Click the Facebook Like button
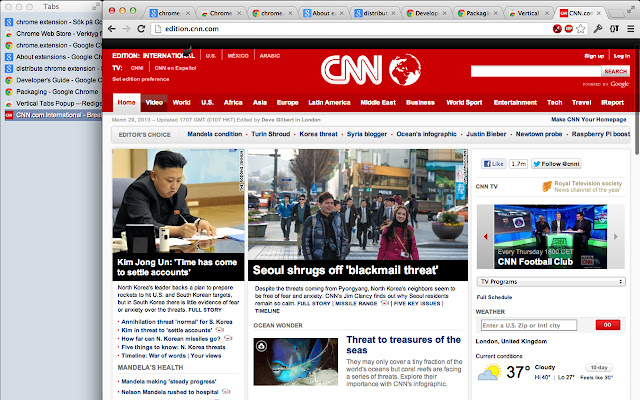The height and width of the screenshot is (400, 640). [494, 162]
